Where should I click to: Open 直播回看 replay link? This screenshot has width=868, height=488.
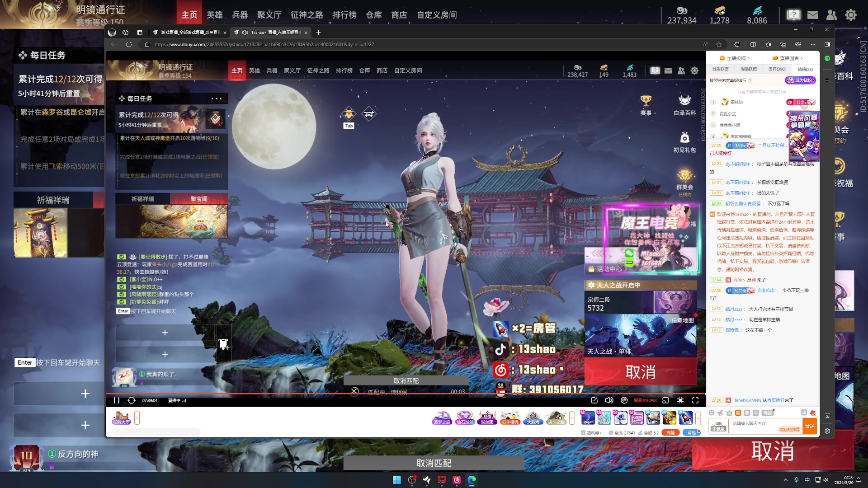(x=788, y=58)
